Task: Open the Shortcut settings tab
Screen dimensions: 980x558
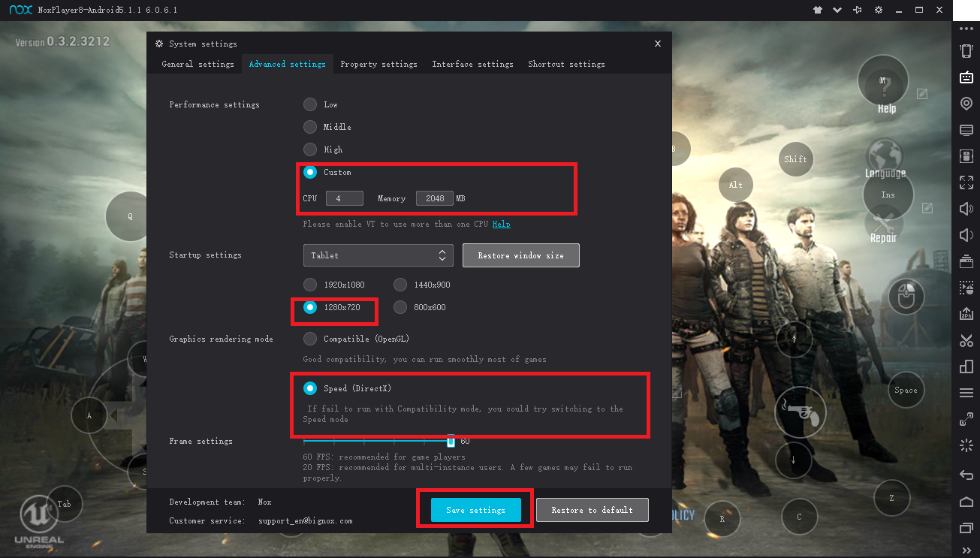Action: coord(566,64)
